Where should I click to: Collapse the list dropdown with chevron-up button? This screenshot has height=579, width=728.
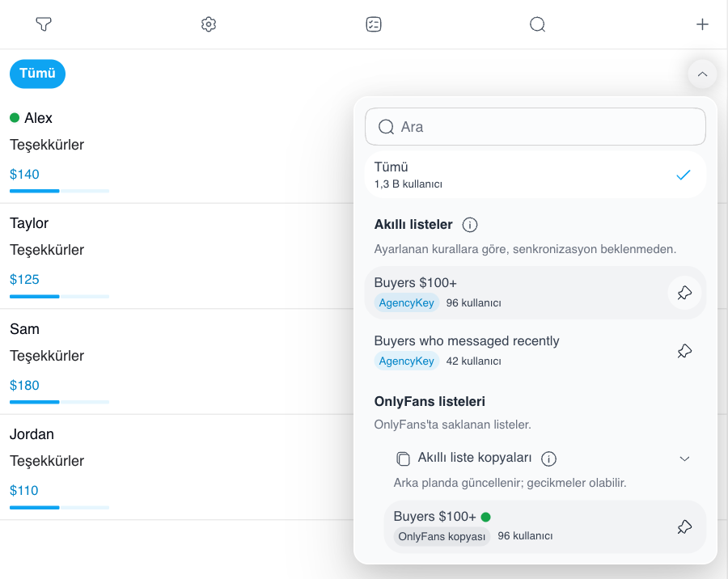(x=702, y=74)
